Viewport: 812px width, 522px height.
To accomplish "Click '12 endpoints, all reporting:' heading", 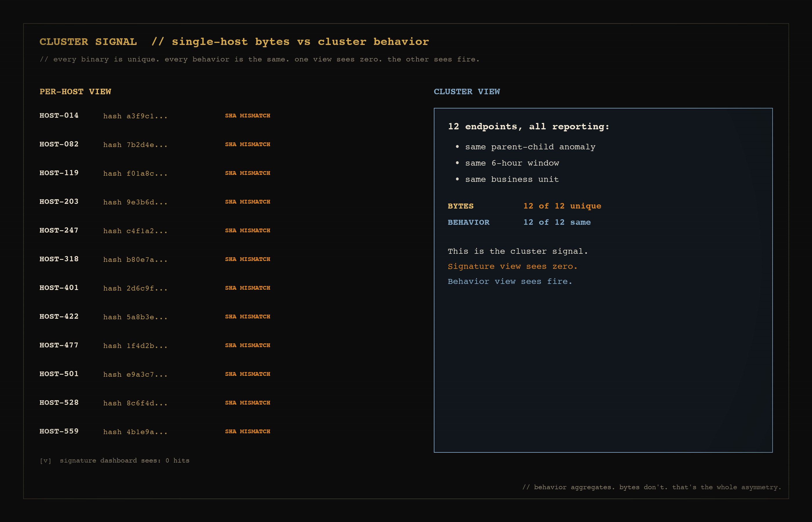I will click(529, 127).
